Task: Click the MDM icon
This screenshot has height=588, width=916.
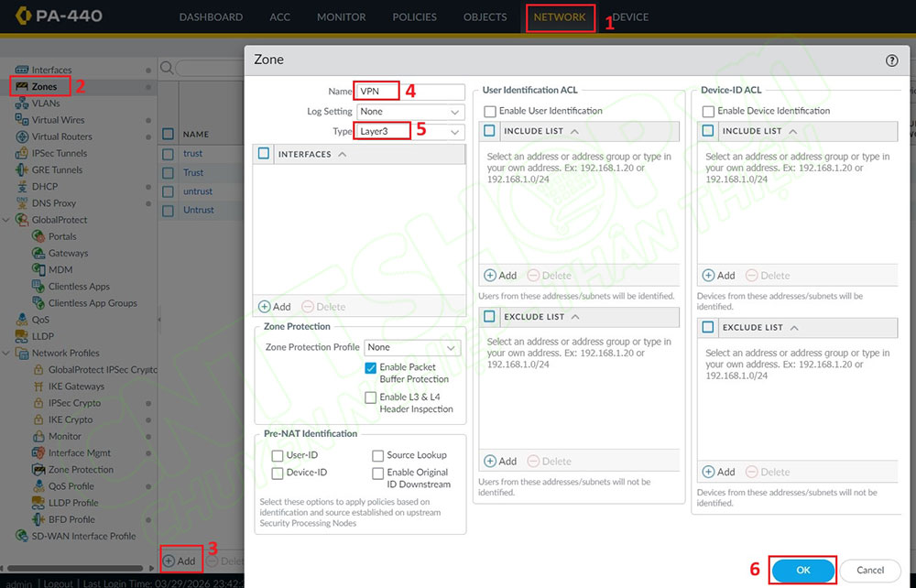Action: point(38,270)
